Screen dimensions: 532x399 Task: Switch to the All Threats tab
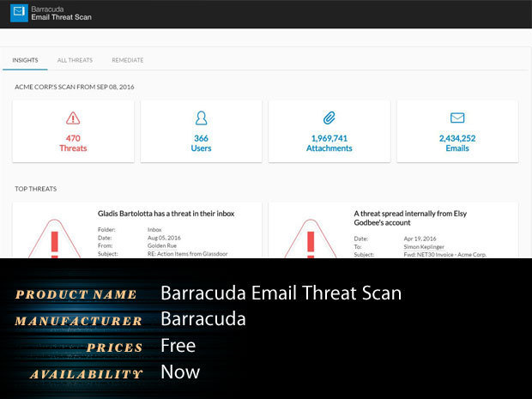(x=75, y=60)
